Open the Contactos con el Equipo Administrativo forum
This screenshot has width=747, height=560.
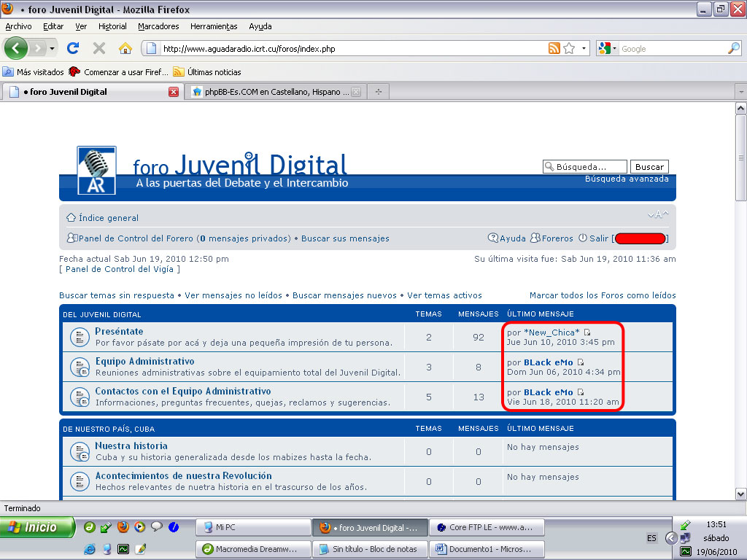pos(182,392)
